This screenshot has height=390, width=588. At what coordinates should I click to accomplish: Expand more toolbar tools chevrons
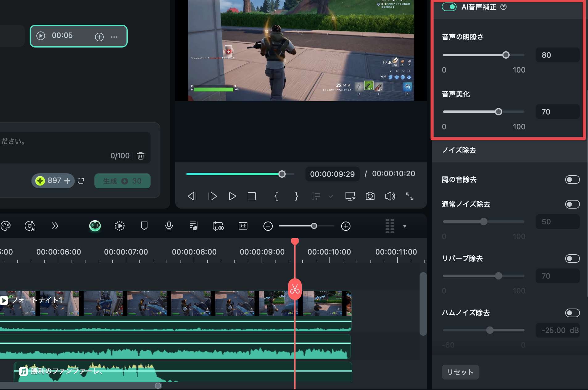[x=55, y=226]
